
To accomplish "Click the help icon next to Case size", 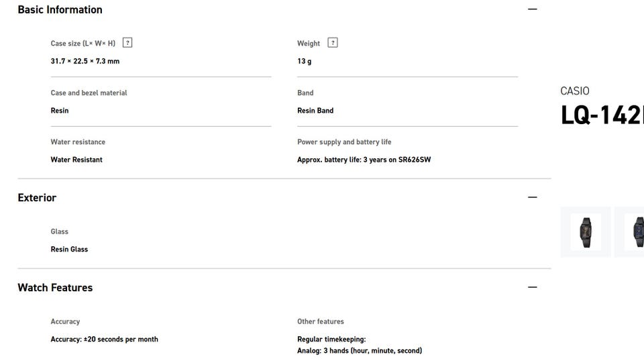I will [127, 43].
